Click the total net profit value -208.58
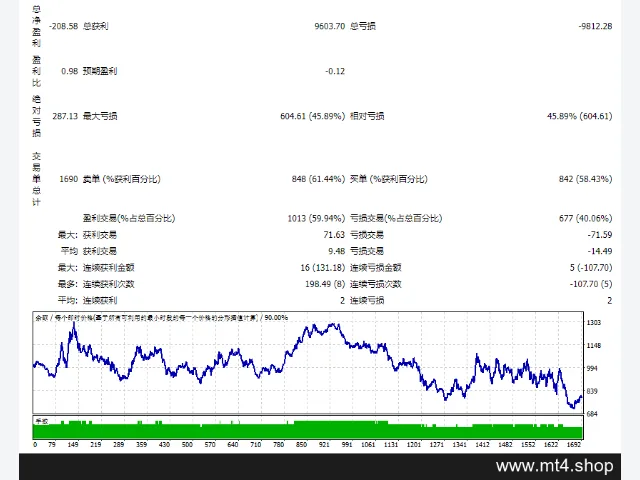Screen dimensions: 640x480 tap(63, 26)
